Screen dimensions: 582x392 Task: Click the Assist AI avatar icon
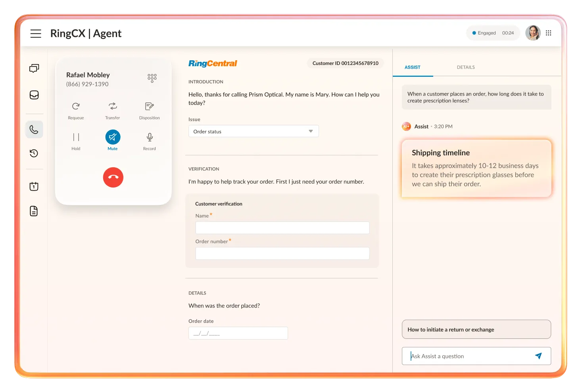pos(406,126)
